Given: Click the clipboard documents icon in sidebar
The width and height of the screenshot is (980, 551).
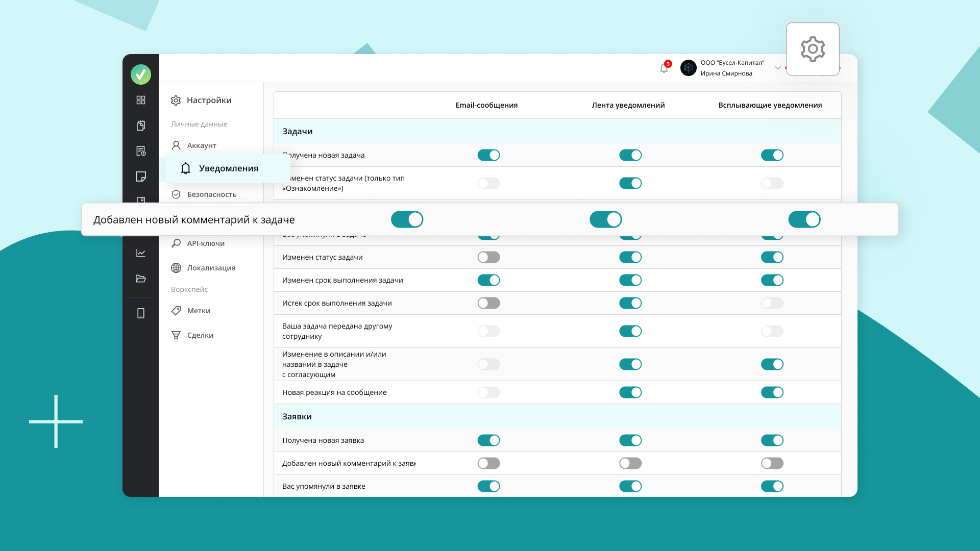Looking at the screenshot, I should click(x=141, y=126).
